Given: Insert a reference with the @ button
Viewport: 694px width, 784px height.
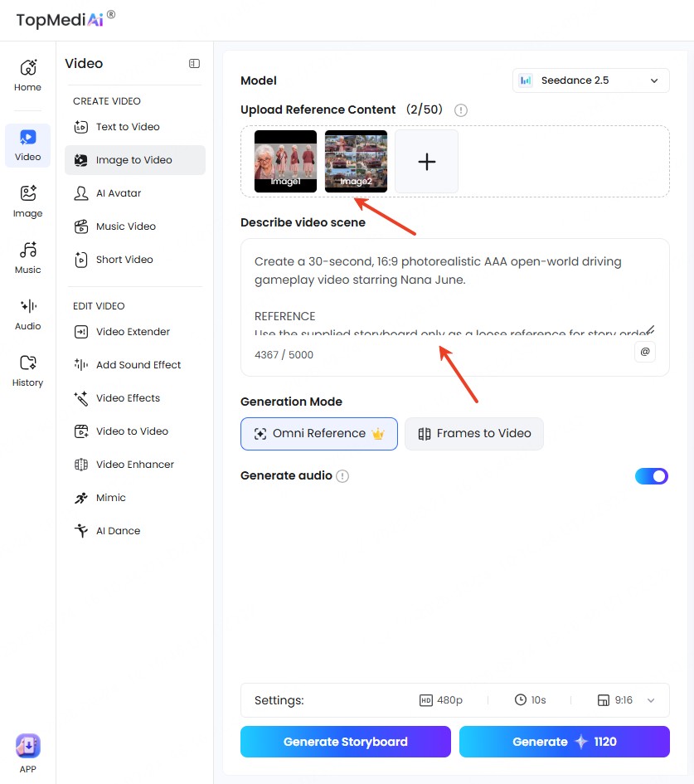Looking at the screenshot, I should [644, 352].
